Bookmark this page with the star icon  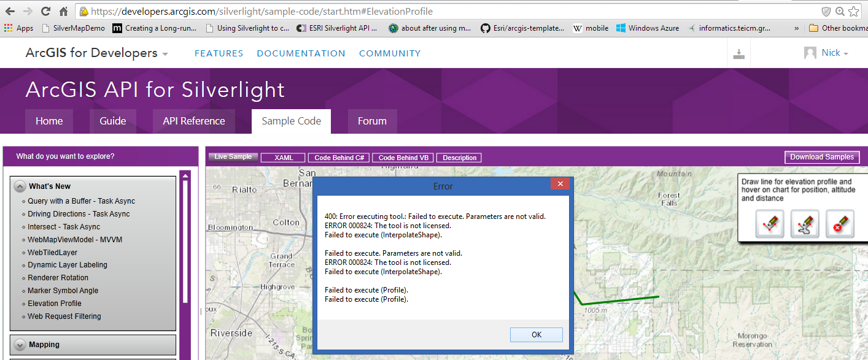click(853, 11)
